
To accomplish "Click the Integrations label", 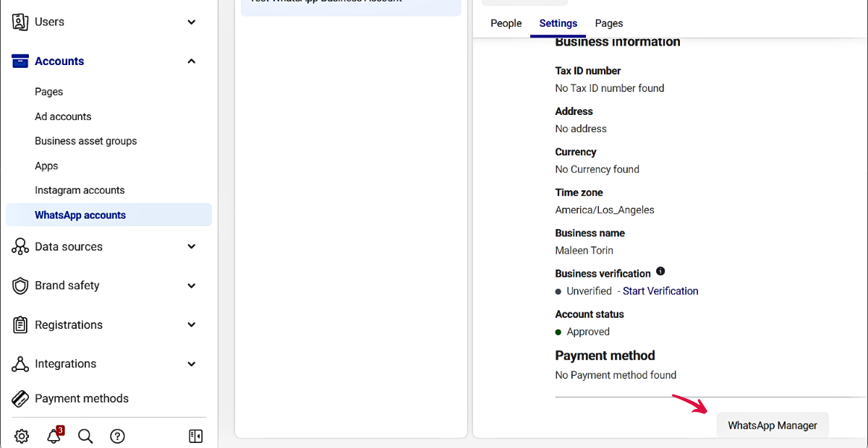I will click(65, 363).
